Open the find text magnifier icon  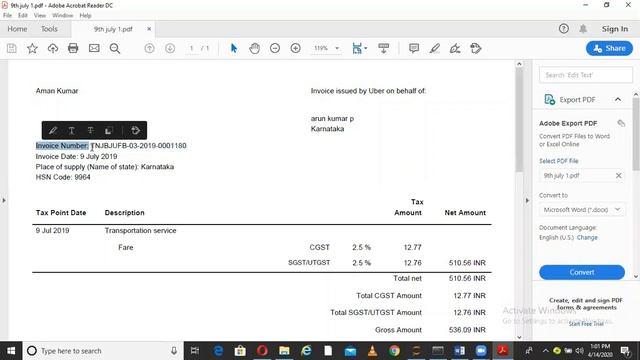pyautogui.click(x=115, y=49)
